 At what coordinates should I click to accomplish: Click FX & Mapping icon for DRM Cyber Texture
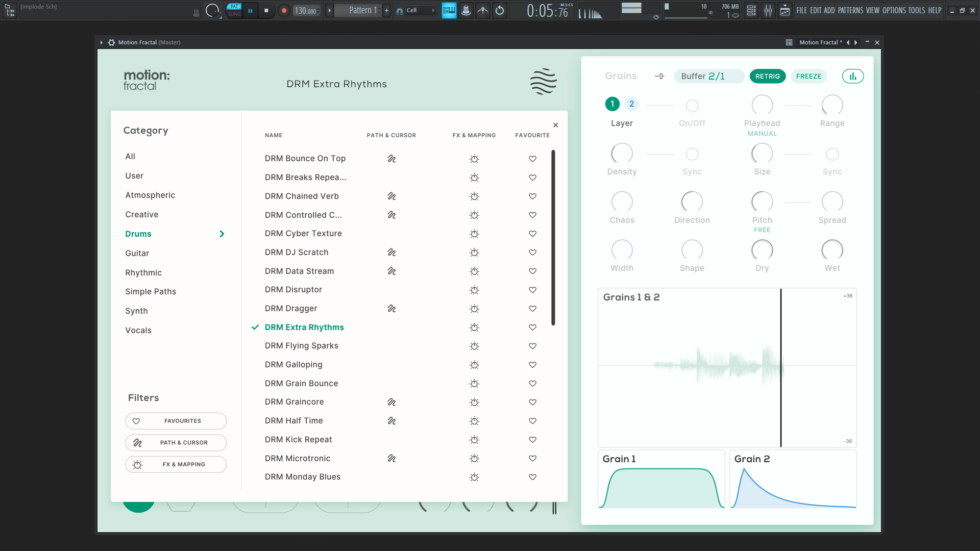(x=474, y=234)
